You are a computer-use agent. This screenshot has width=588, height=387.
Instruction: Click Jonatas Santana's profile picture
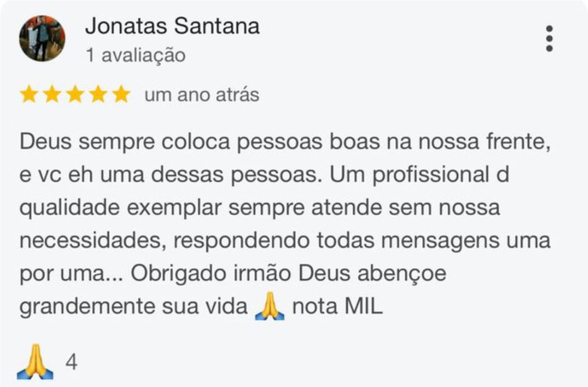point(42,38)
